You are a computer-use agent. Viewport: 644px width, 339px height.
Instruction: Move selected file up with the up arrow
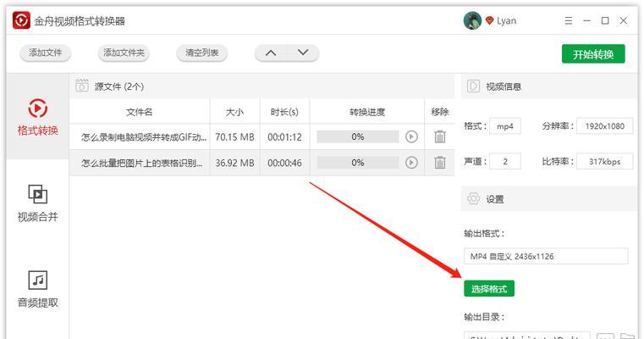click(271, 53)
